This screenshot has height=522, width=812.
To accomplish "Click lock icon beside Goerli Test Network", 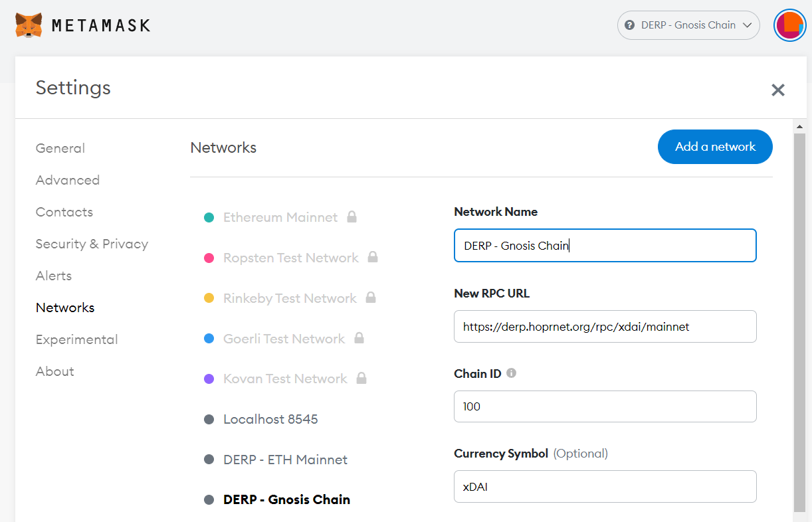I will click(x=359, y=338).
